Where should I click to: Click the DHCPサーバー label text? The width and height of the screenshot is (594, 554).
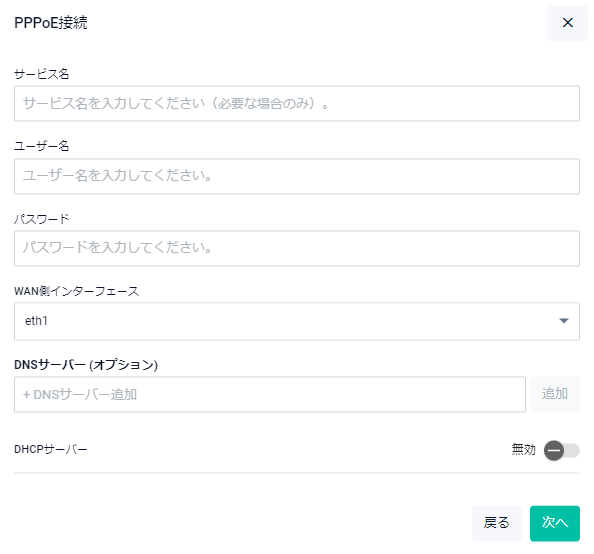tap(51, 449)
